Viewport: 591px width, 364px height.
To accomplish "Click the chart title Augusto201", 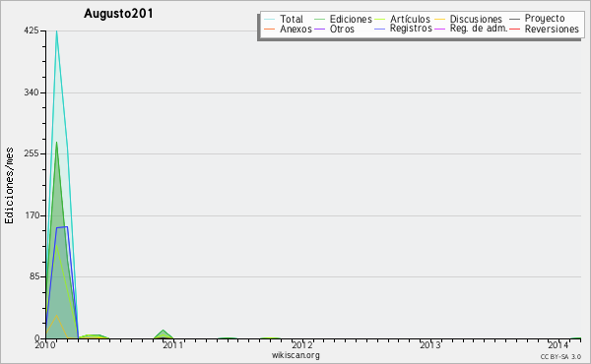I will pyautogui.click(x=118, y=14).
